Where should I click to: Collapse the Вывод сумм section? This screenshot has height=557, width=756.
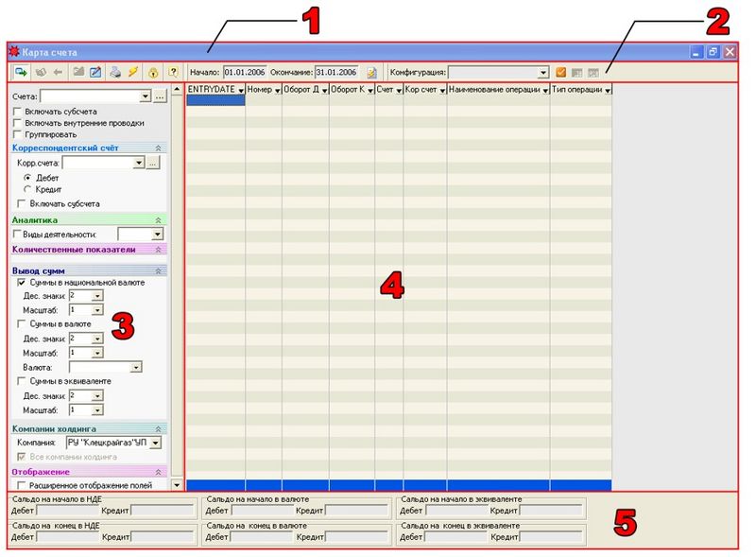(158, 271)
